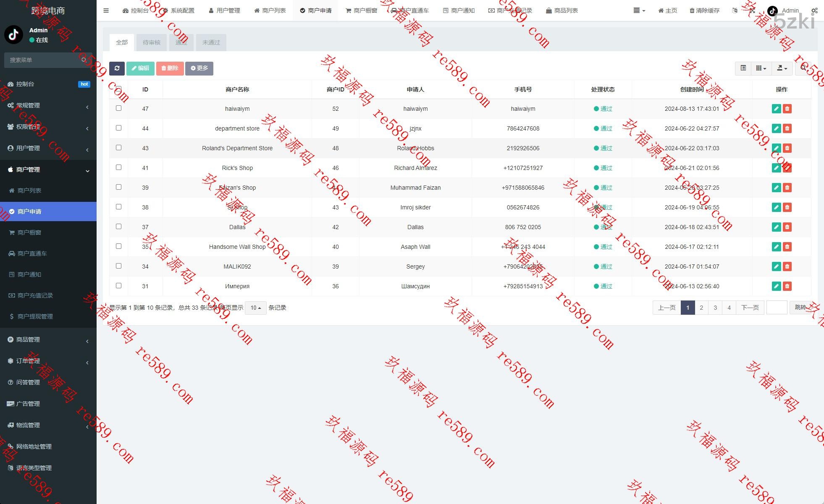
Task: Open the page size 10 dropdown
Action: pyautogui.click(x=255, y=308)
